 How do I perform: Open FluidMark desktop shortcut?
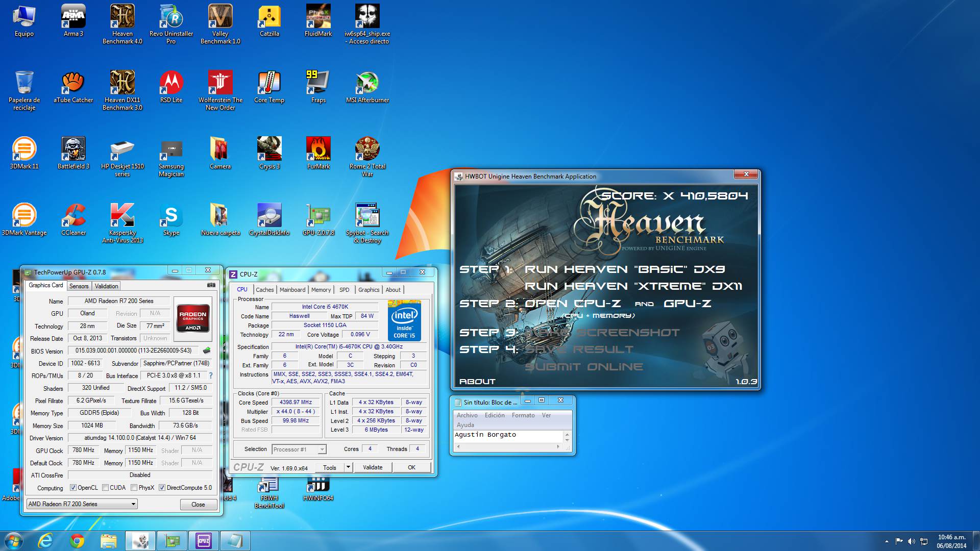click(x=318, y=20)
